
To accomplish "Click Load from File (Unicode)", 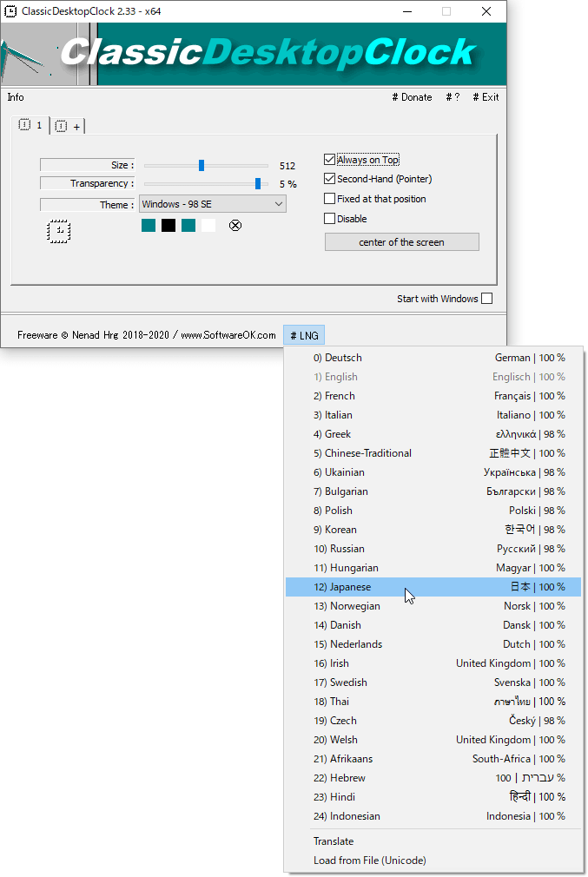I will pyautogui.click(x=433, y=861).
